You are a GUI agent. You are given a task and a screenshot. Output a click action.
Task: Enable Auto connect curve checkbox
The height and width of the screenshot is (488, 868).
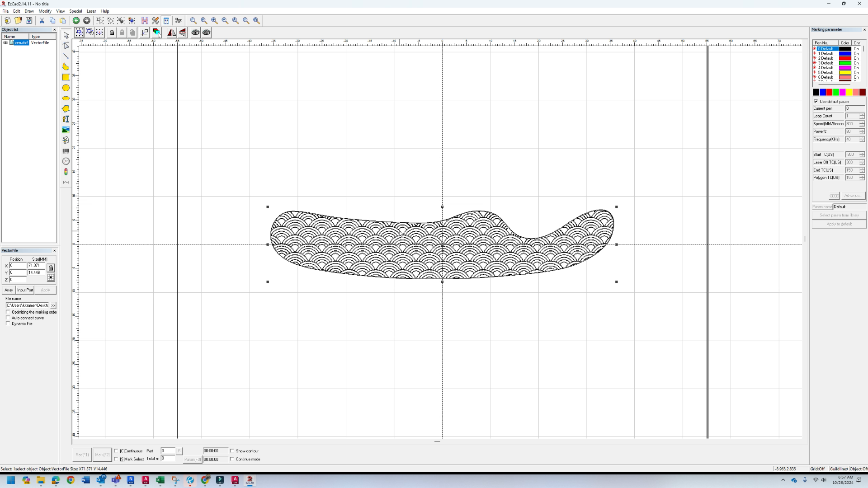click(8, 318)
